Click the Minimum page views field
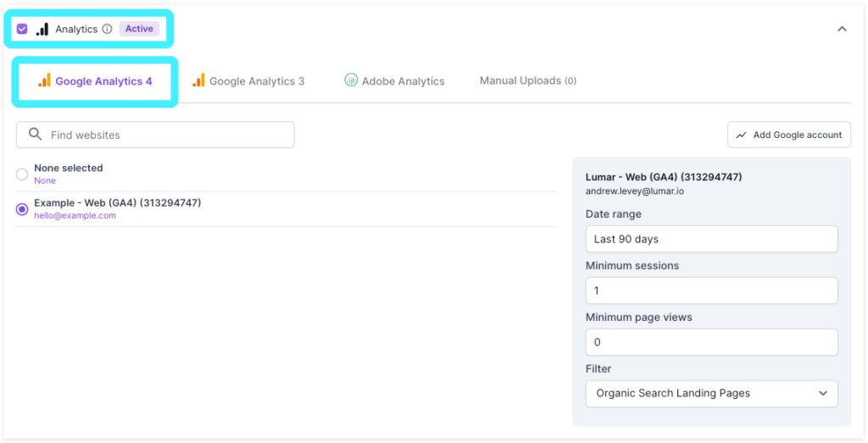868x443 pixels. coord(711,342)
